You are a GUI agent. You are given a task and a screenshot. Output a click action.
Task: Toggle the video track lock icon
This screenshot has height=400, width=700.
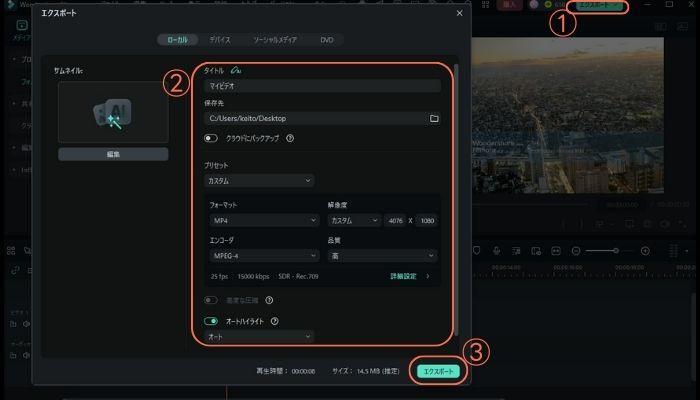pyautogui.click(x=13, y=324)
